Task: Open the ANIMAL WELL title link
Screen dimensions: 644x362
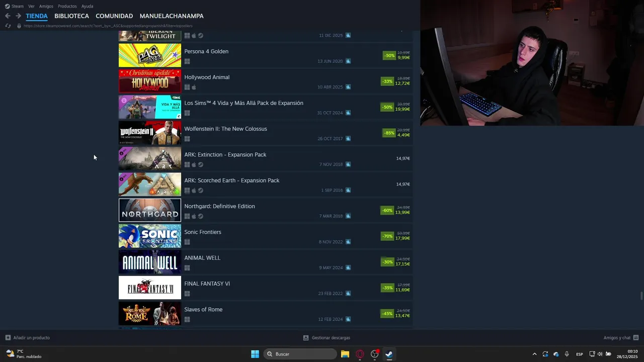Action: coord(202,258)
